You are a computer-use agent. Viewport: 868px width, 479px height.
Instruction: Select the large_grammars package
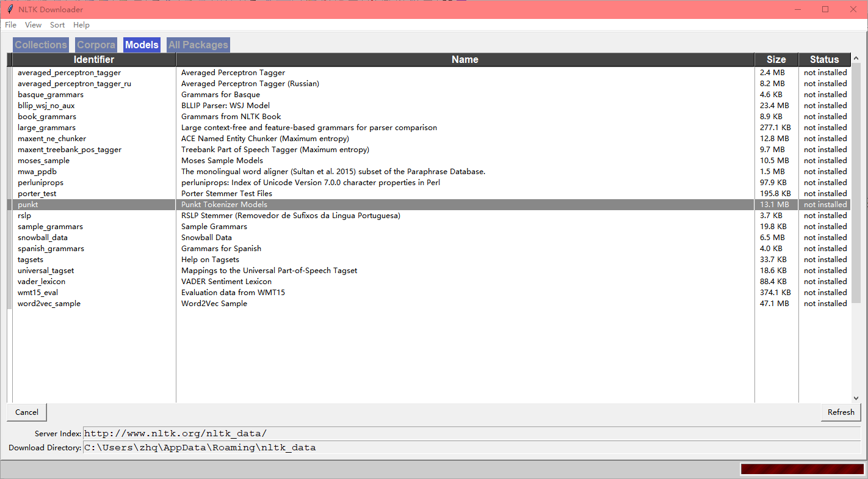(47, 128)
